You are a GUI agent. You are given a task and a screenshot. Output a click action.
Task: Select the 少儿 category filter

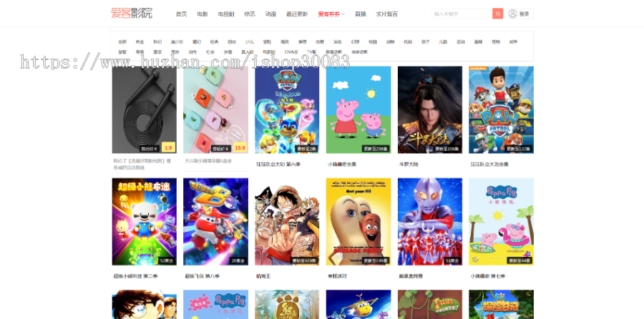(249, 42)
